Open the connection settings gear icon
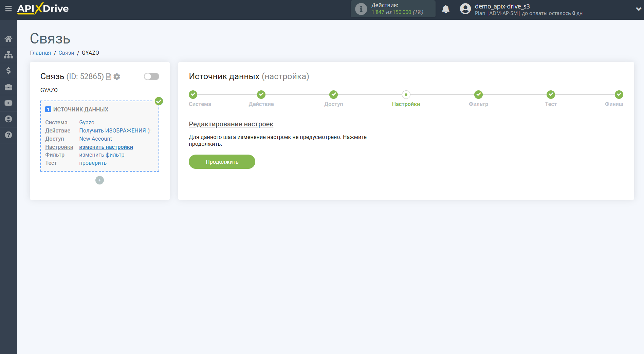The image size is (644, 354). pos(117,76)
